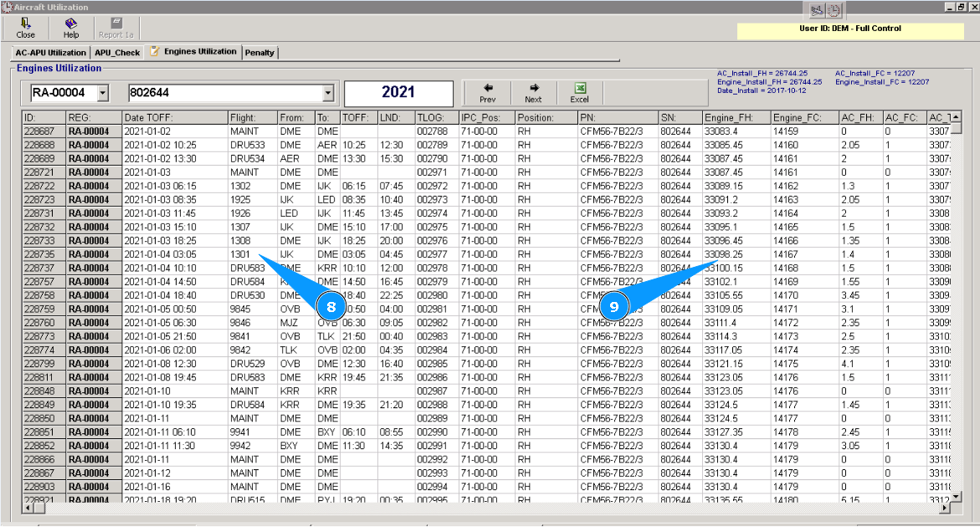Click the Report 1a toolbar icon

(115, 23)
